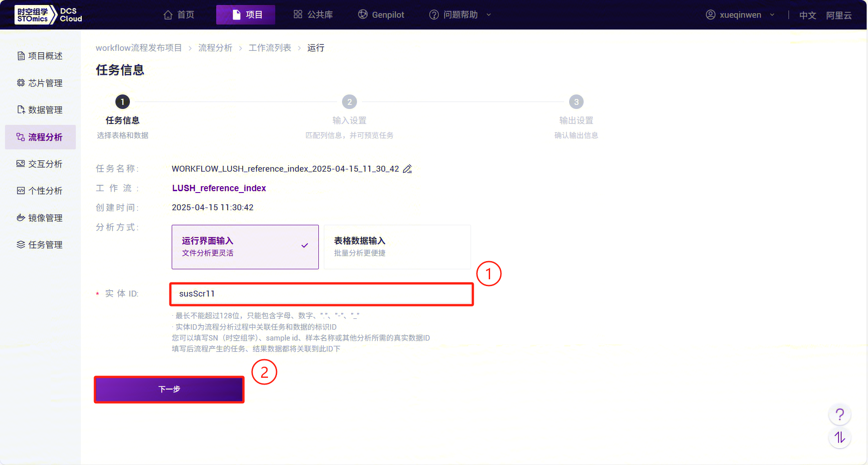Go to workflow流程发布项目 breadcrumb
This screenshot has height=465, width=868.
pyautogui.click(x=139, y=48)
